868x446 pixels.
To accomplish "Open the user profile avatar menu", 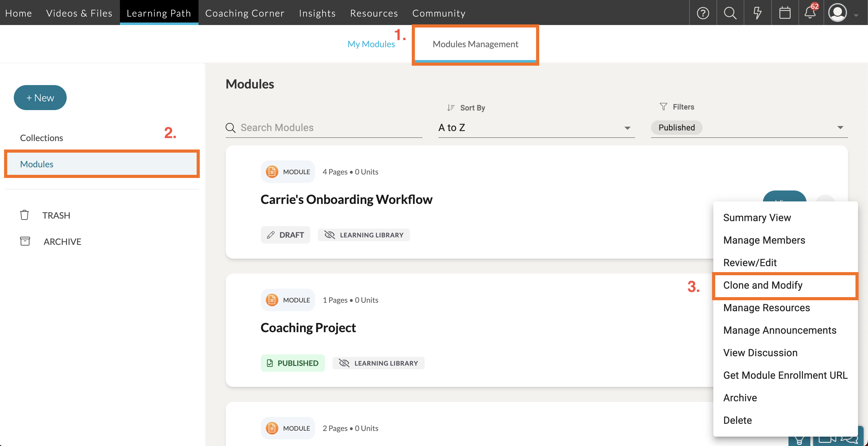I will (x=837, y=13).
